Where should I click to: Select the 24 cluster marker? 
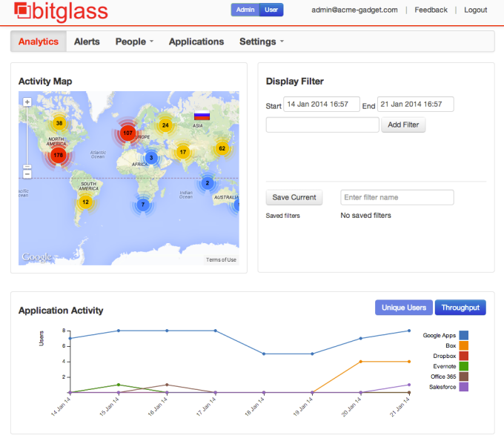point(165,125)
